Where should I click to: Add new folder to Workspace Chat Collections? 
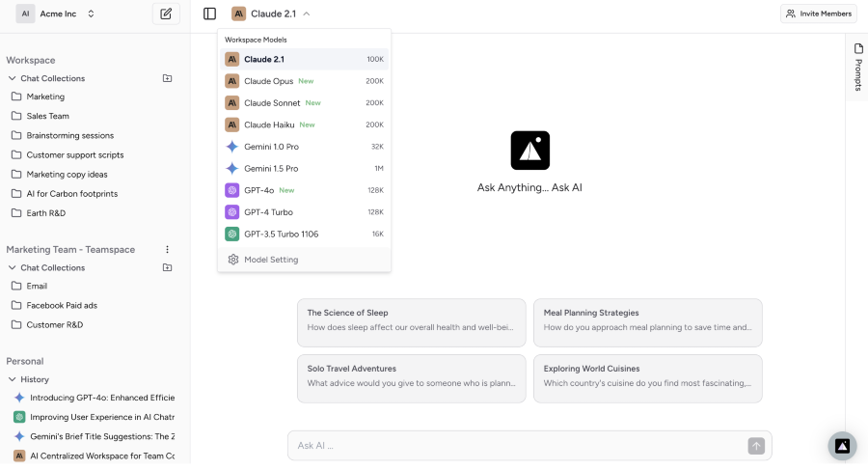pyautogui.click(x=167, y=78)
